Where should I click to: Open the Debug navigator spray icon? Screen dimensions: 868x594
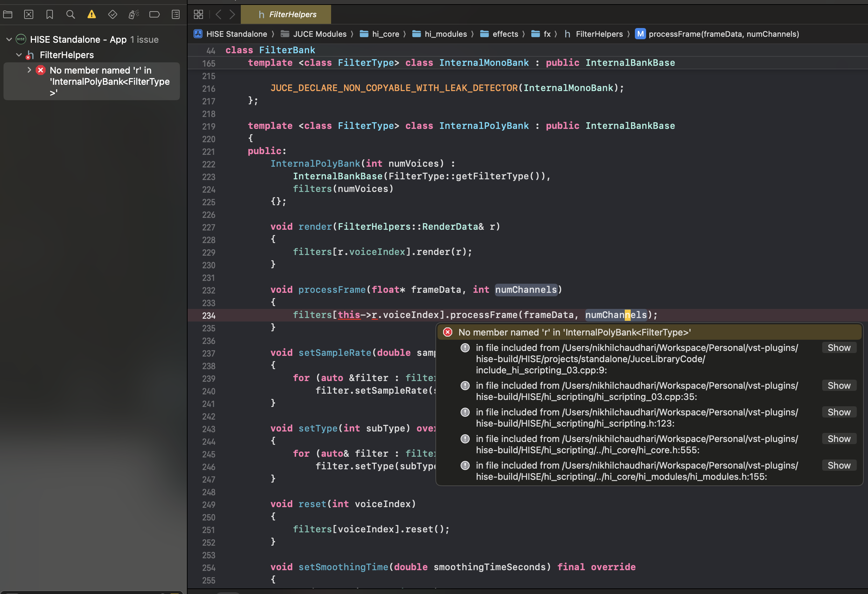click(133, 15)
